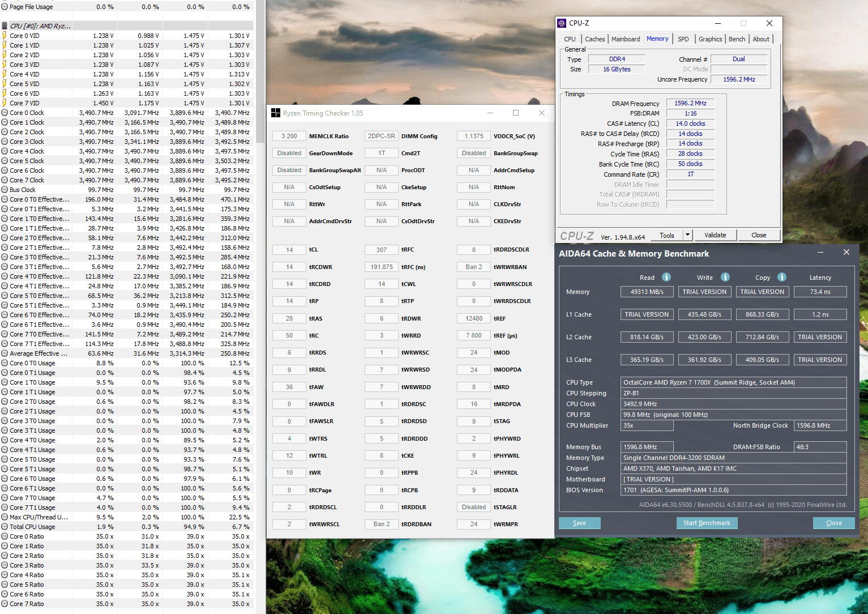Click the clock icon beside Core 0 Clock

pos(5,113)
